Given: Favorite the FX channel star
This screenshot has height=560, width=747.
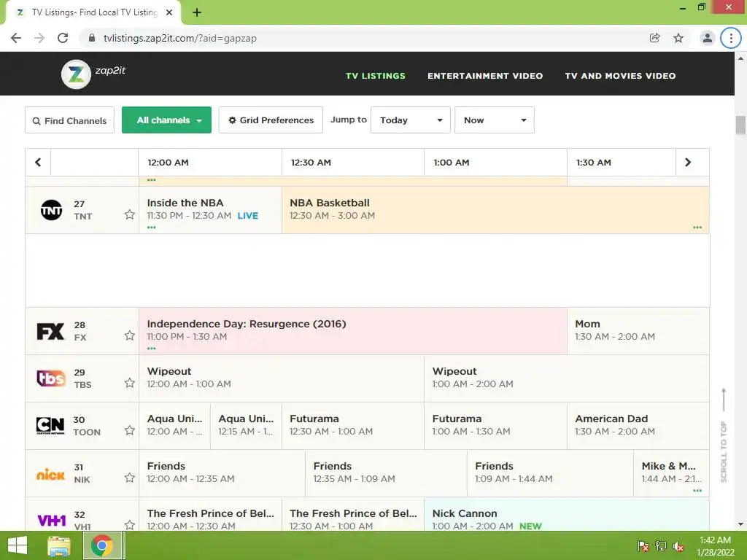Looking at the screenshot, I should 130,335.
